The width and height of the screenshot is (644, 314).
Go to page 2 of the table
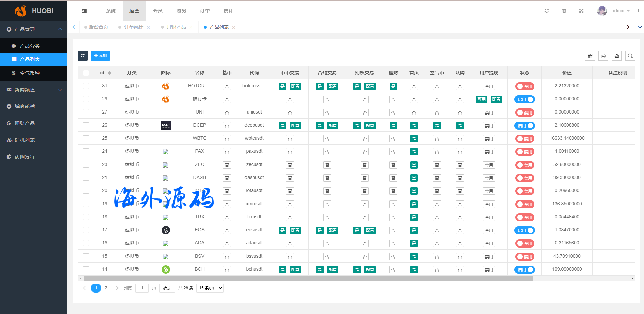pos(106,288)
